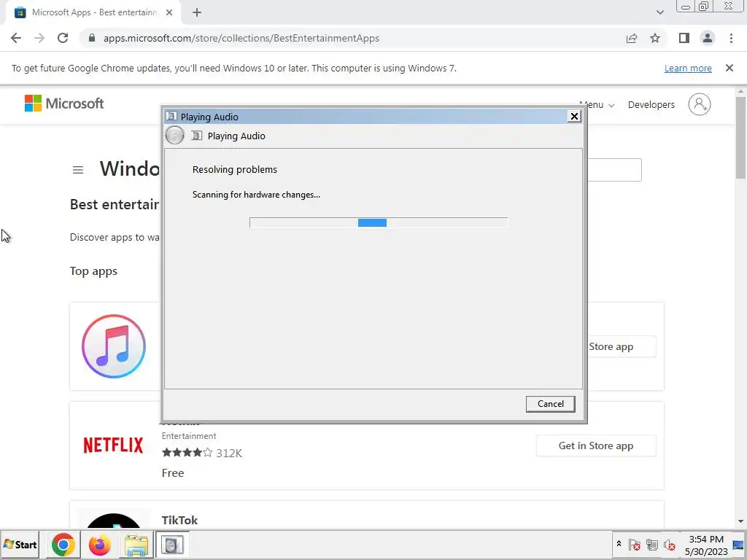Click the muted volume tray icon
The width and height of the screenshot is (747, 560).
click(670, 545)
